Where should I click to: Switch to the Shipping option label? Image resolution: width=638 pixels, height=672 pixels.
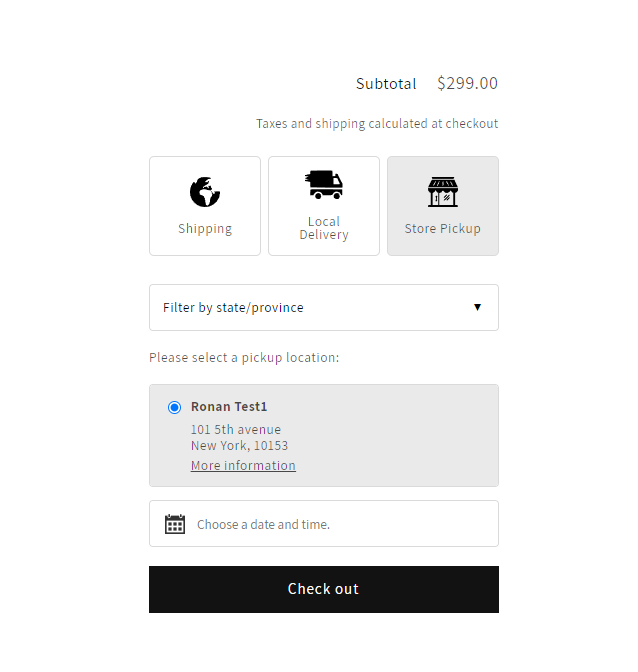(205, 228)
